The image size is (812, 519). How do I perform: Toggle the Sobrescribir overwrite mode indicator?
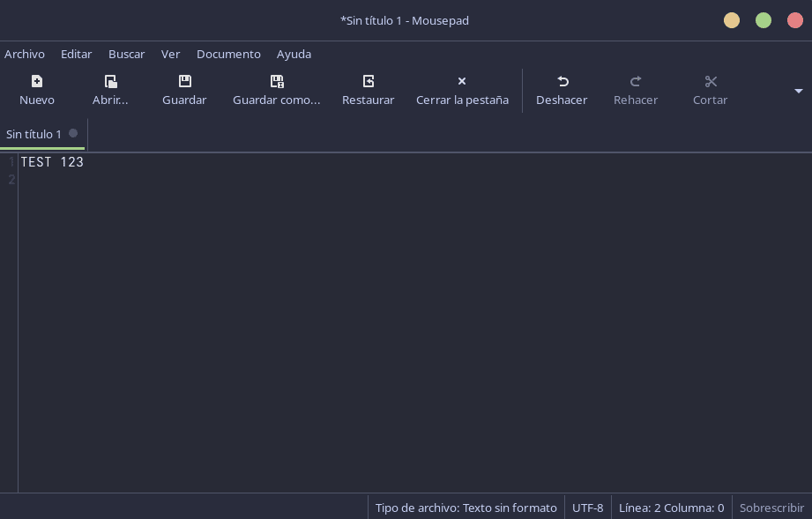pyautogui.click(x=771, y=508)
